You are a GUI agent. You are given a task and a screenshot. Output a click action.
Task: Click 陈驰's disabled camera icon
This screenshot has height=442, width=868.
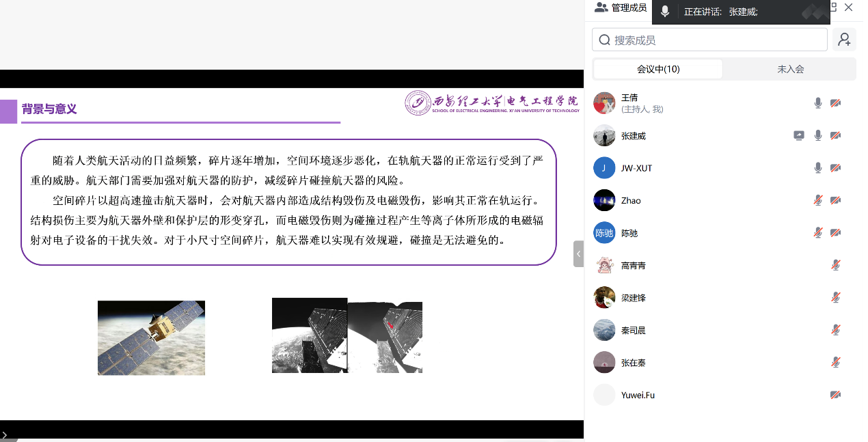point(835,233)
